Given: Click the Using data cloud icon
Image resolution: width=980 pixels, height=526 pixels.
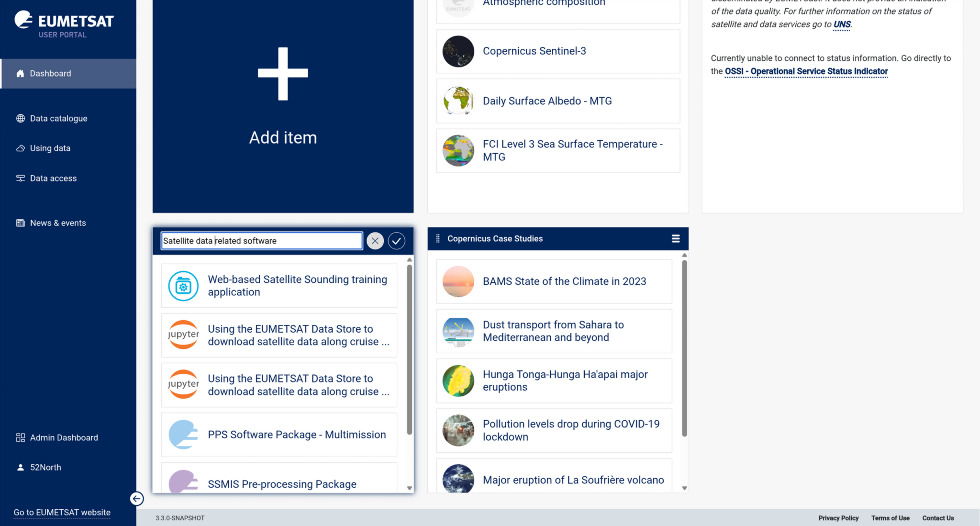Looking at the screenshot, I should point(21,148).
